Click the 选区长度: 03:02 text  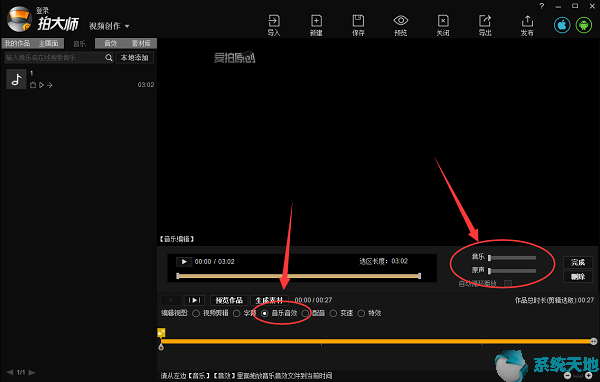tap(383, 261)
